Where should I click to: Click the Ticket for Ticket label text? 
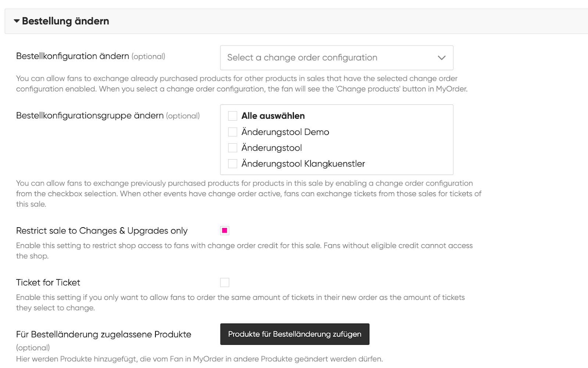(48, 282)
